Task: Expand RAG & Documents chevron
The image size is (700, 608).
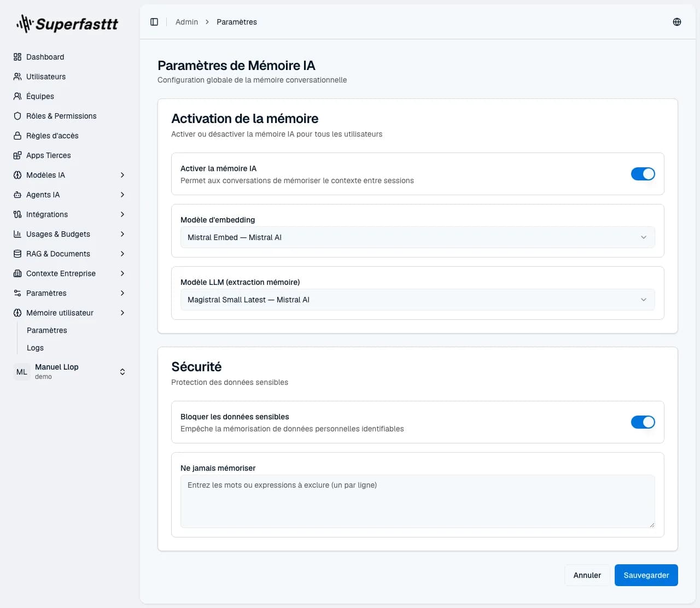Action: (122, 254)
